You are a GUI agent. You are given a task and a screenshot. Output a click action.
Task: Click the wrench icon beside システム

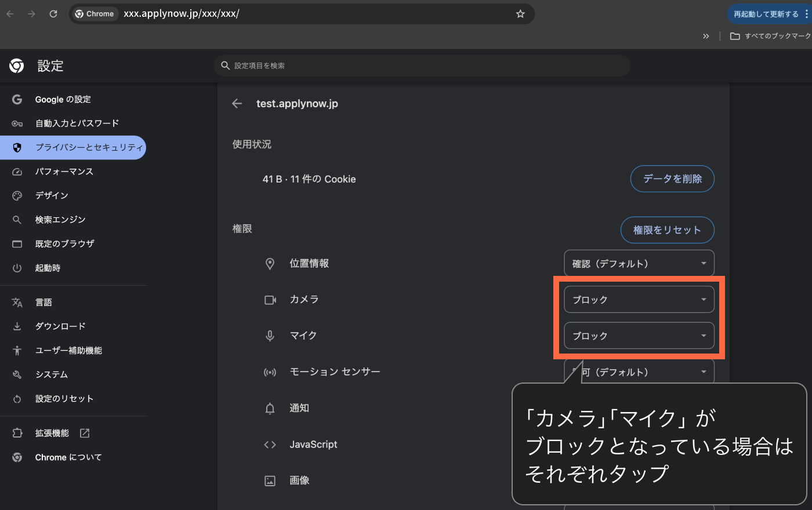click(x=17, y=375)
